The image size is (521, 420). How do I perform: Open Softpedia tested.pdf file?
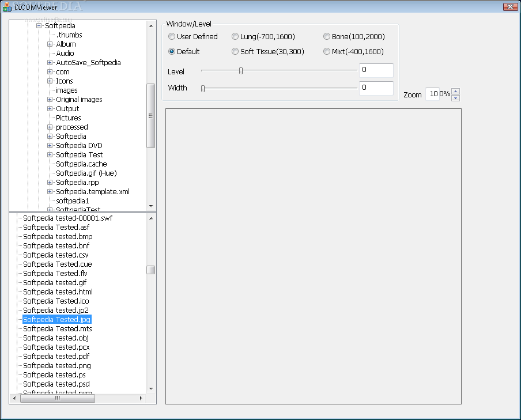coord(56,356)
